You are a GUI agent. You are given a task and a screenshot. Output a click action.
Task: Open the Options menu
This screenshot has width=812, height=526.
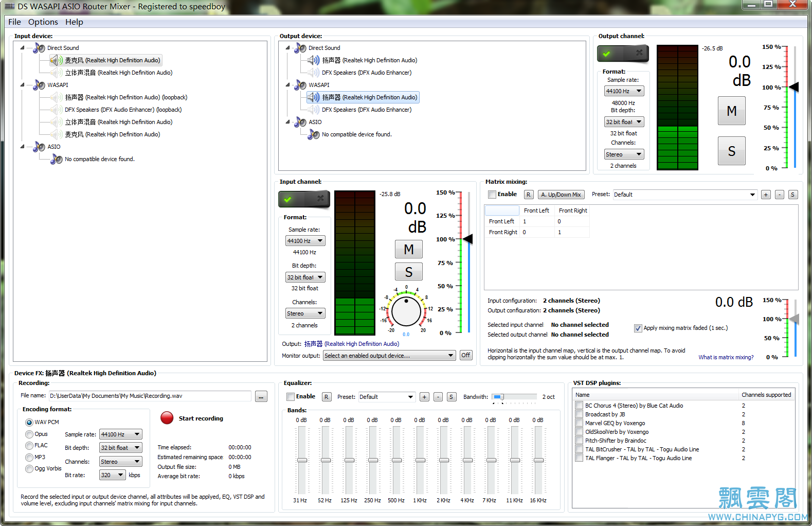click(x=43, y=22)
